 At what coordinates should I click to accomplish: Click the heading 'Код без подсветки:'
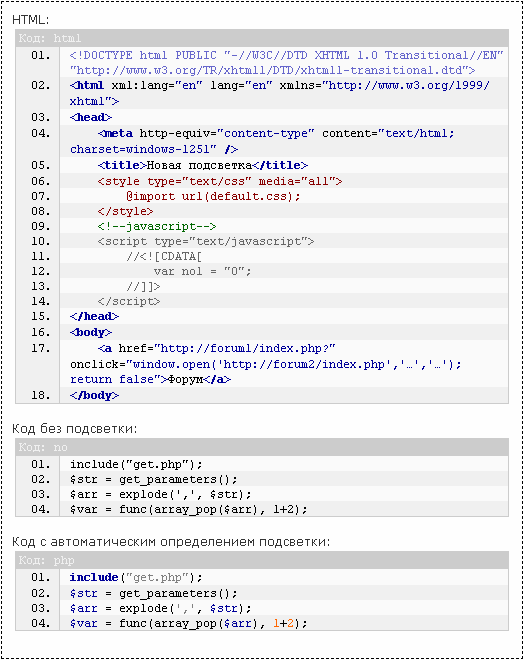tap(74, 429)
